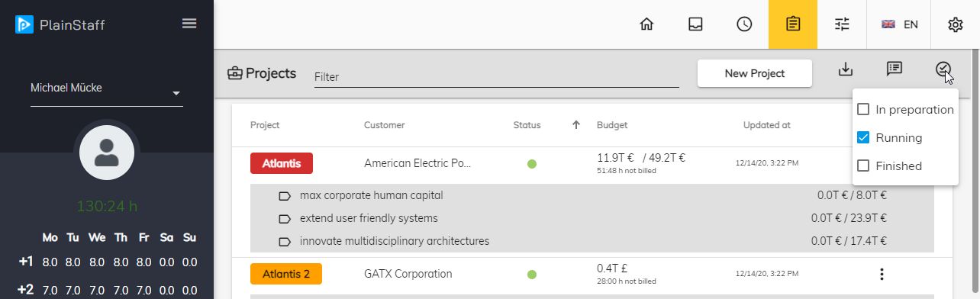Toggle the hamburger sidebar menu

(x=189, y=24)
